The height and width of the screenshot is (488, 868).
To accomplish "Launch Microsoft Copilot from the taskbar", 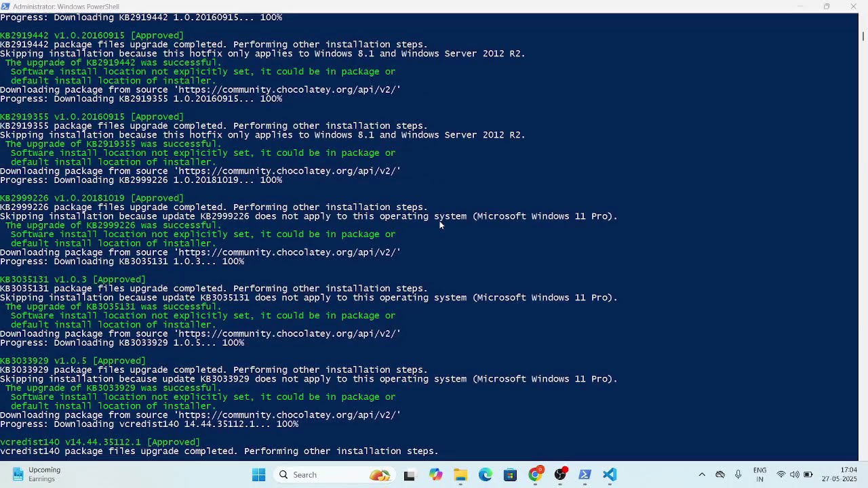I will [435, 474].
